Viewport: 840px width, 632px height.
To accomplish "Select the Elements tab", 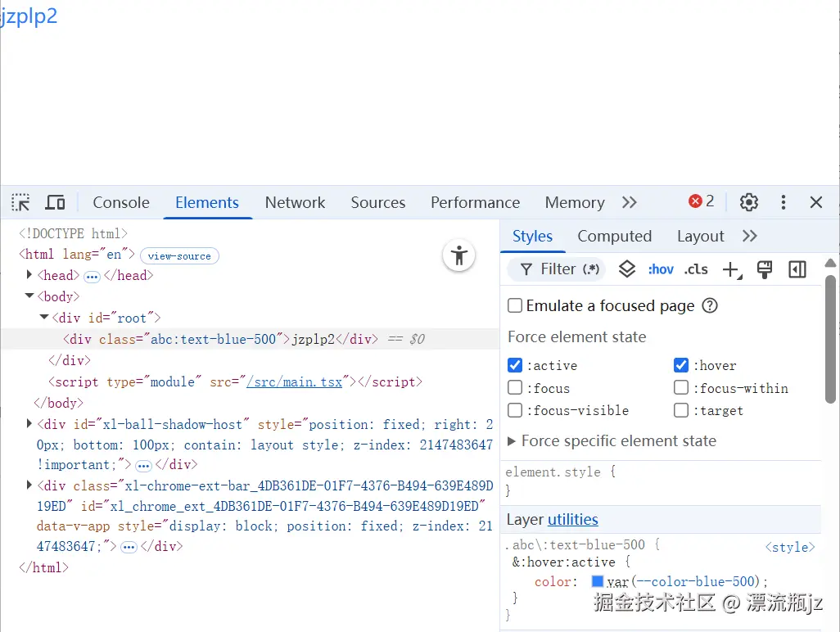I will tap(207, 202).
